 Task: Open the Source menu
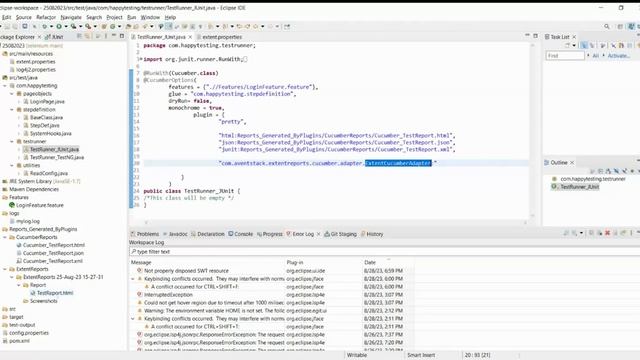click(x=23, y=17)
